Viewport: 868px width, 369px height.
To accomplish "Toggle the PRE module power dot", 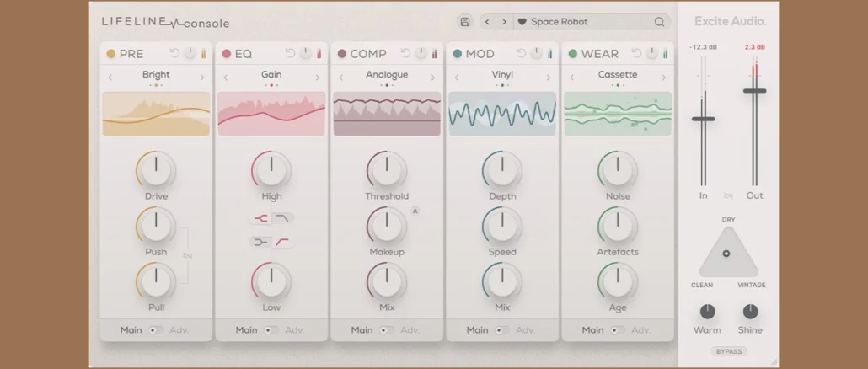I will pyautogui.click(x=111, y=54).
